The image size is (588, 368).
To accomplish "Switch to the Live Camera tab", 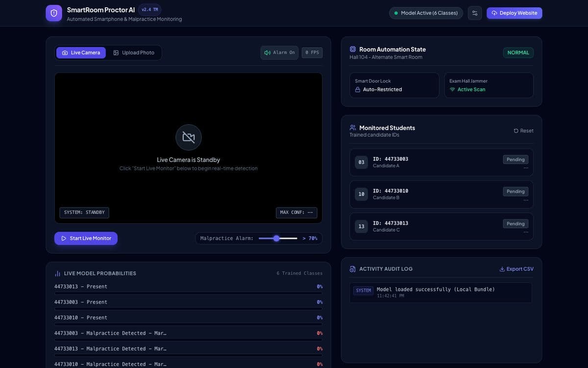I will click(x=81, y=53).
